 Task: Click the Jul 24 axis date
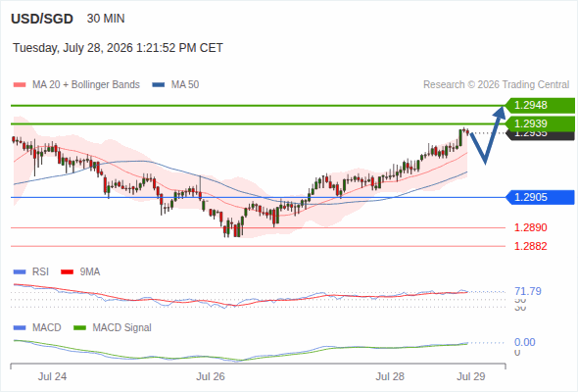click(x=52, y=376)
